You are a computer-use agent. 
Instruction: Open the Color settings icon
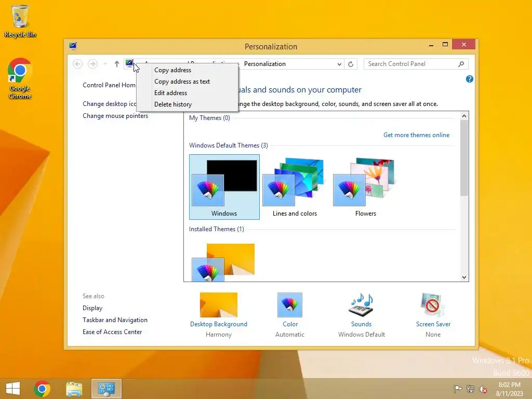coord(290,304)
